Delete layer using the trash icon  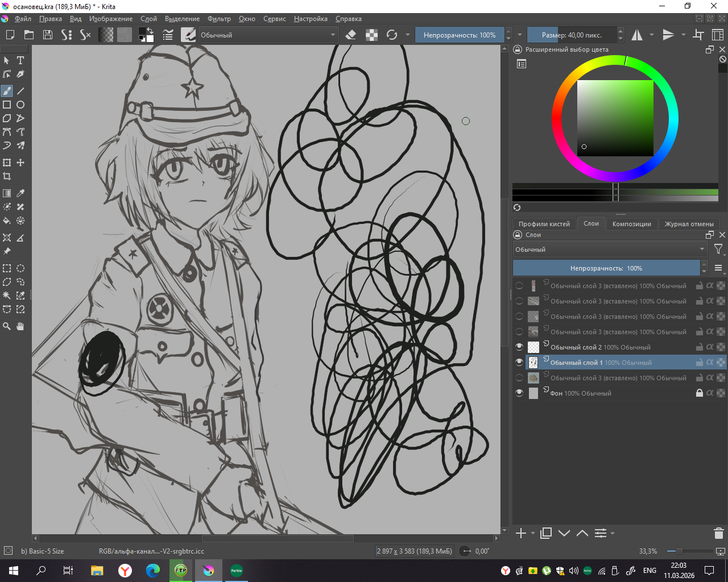click(718, 533)
